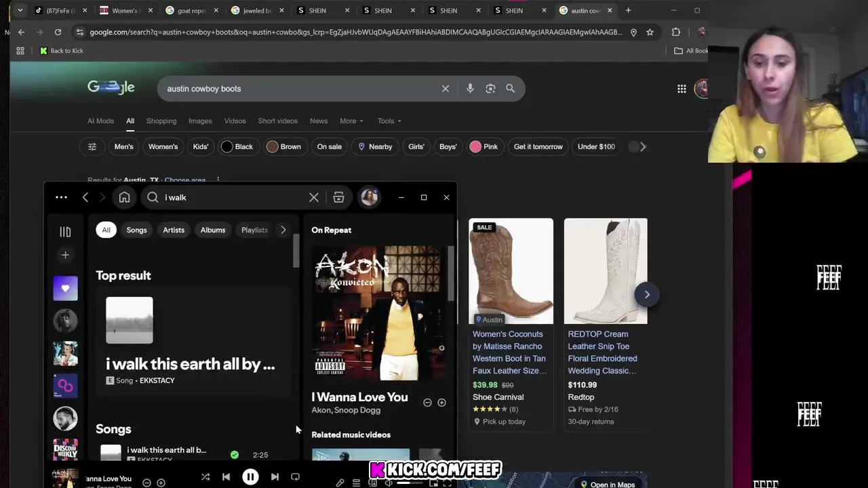Hide I Wanna Love You from On Repeat
This screenshot has height=488, width=868.
(x=427, y=403)
